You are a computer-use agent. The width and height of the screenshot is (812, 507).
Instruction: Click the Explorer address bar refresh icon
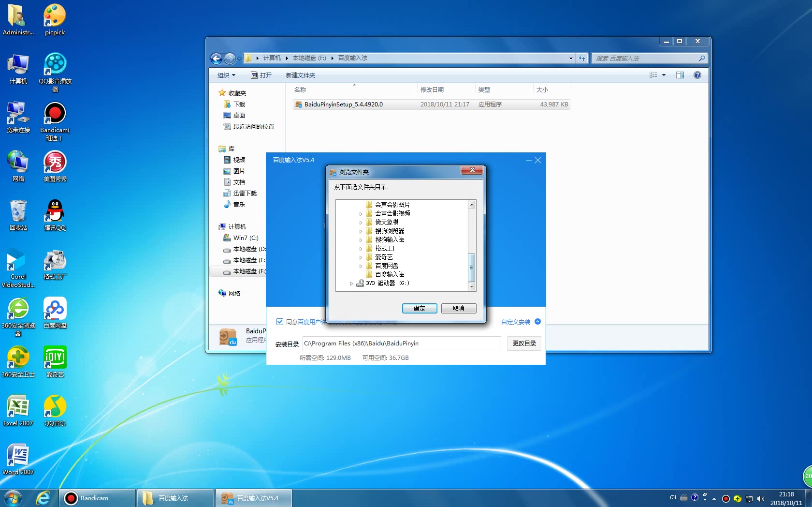point(582,58)
